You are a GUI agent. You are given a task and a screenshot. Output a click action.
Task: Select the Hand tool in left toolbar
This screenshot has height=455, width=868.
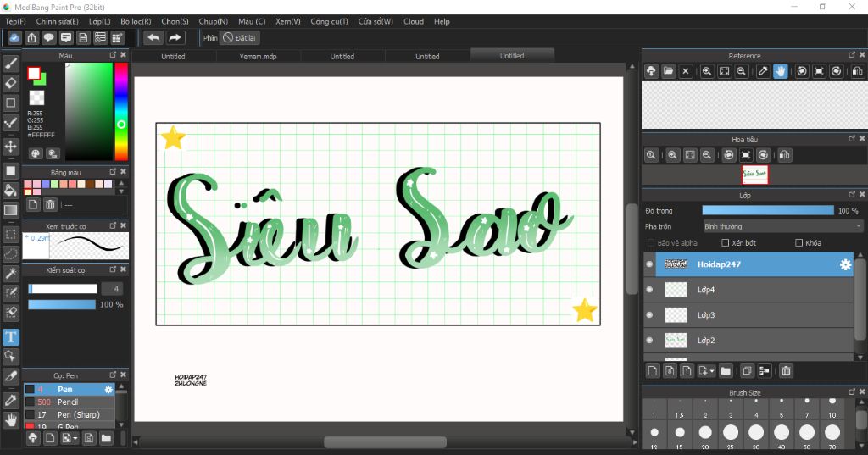point(10,420)
